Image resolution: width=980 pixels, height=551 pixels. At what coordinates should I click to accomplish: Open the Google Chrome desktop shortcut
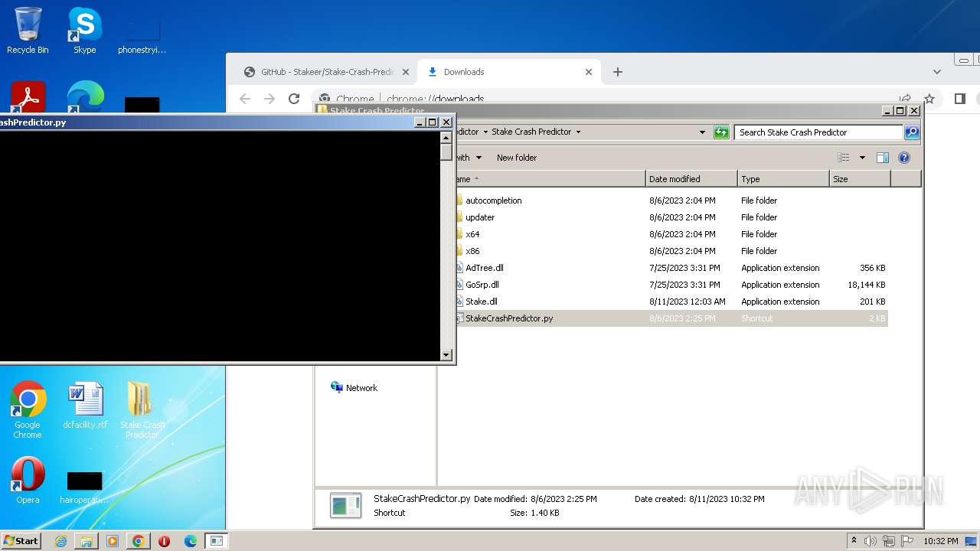28,409
